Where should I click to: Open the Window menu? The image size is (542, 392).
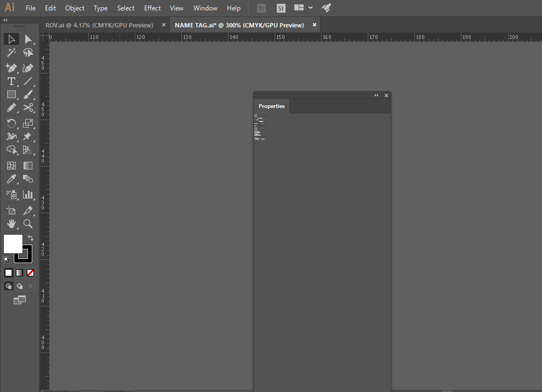205,8
